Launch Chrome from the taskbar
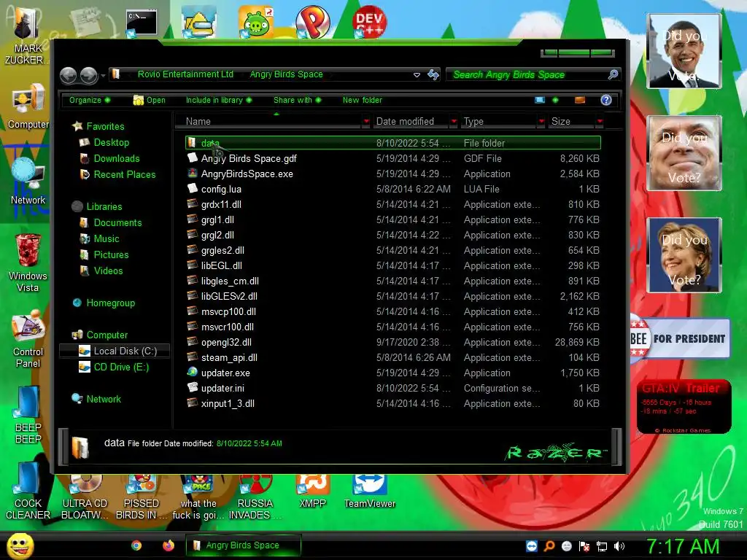747x560 pixels. click(136, 545)
